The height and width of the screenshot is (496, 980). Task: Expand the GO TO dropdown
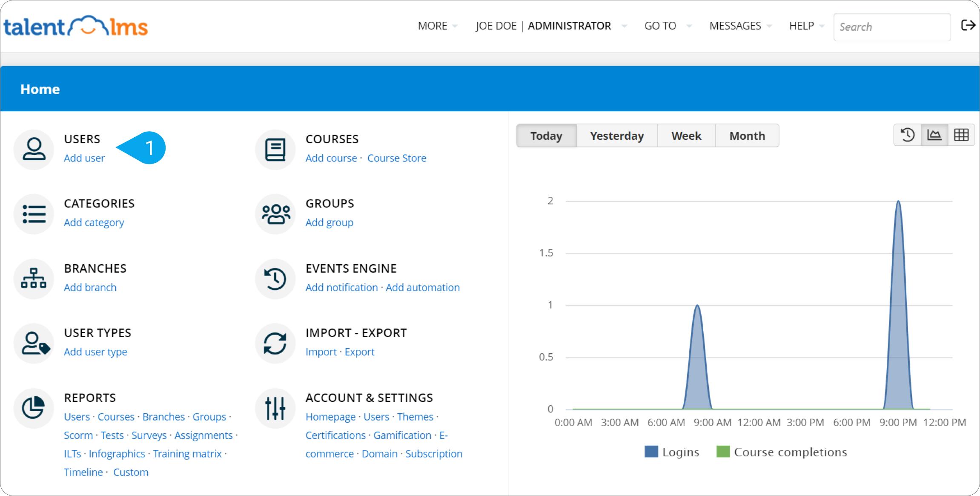point(668,26)
